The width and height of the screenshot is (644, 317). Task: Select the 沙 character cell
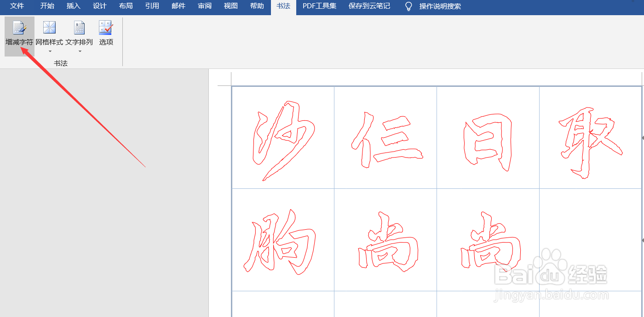click(283, 137)
